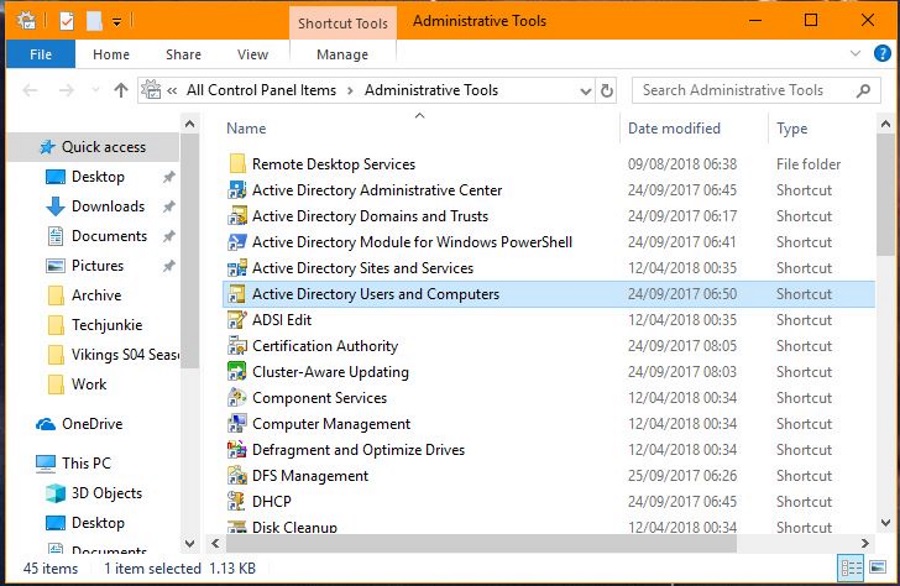Image resolution: width=900 pixels, height=586 pixels.
Task: Select the Certification Authority icon
Action: click(237, 346)
